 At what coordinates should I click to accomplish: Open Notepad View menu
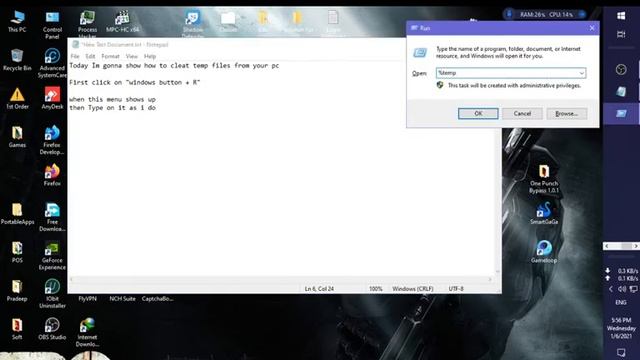point(131,56)
